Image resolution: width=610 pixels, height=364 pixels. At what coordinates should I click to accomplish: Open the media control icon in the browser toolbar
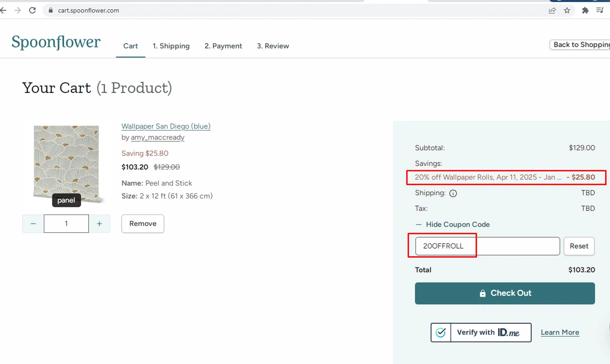600,11
